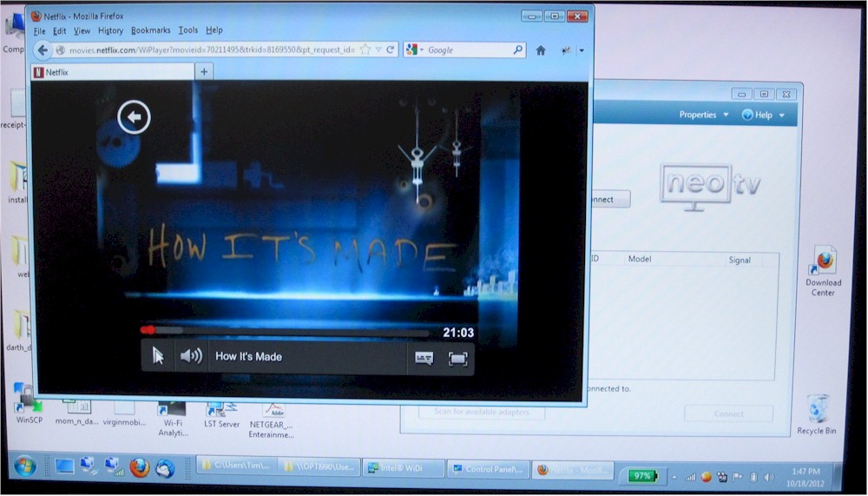Click the Signal column header in WiDi window

click(x=739, y=260)
